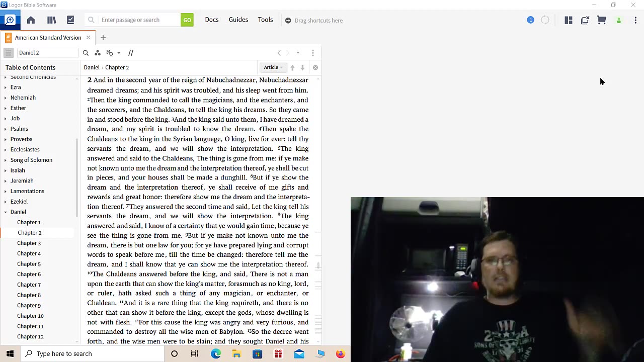Close the locator bar with x icon

315,67
